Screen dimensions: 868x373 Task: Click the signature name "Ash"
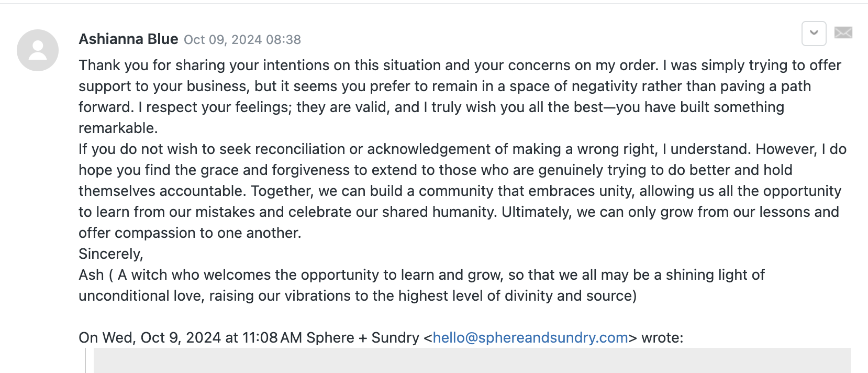pos(91,275)
